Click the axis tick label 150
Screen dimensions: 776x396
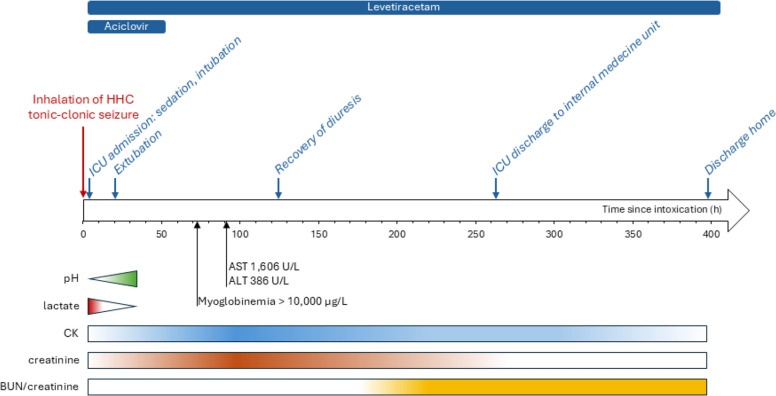coord(319,234)
